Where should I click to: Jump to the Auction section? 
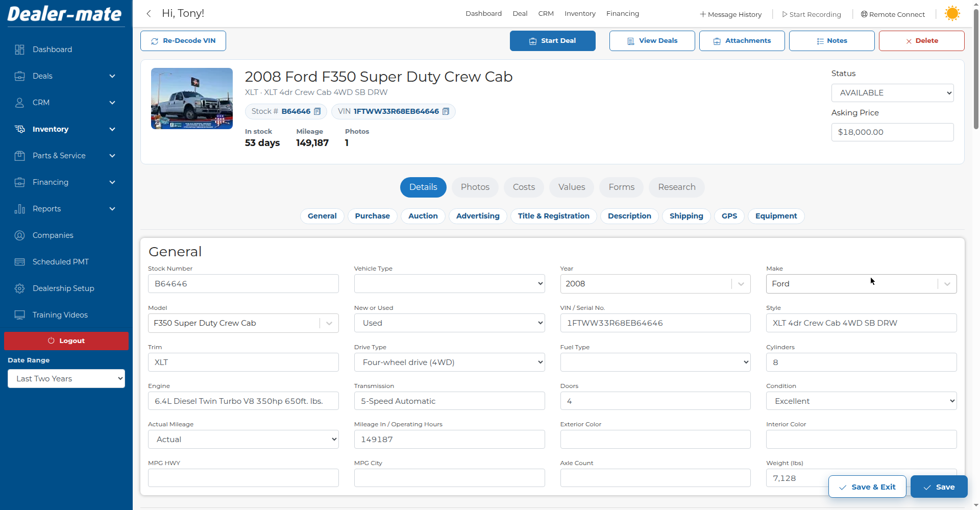pos(423,216)
